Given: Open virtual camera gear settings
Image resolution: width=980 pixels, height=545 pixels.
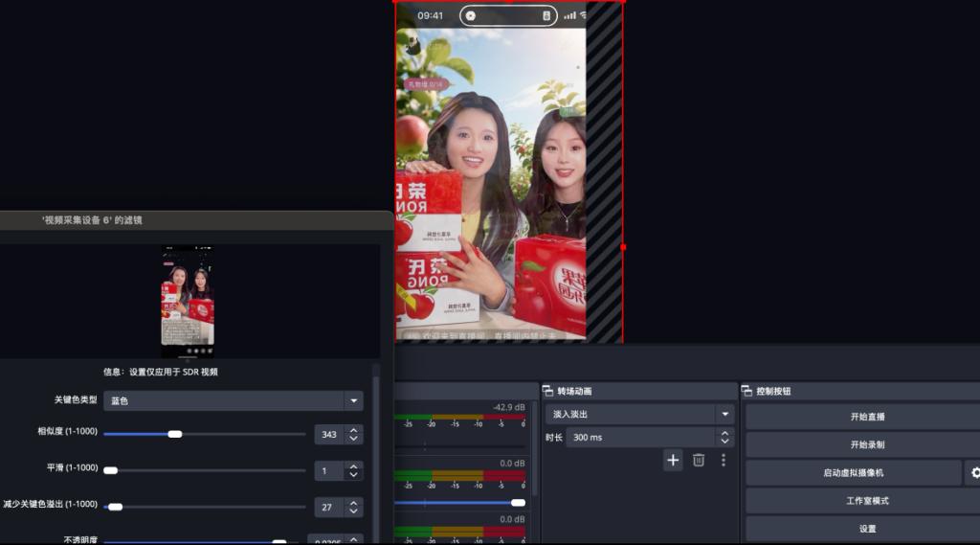Looking at the screenshot, I should 975,473.
